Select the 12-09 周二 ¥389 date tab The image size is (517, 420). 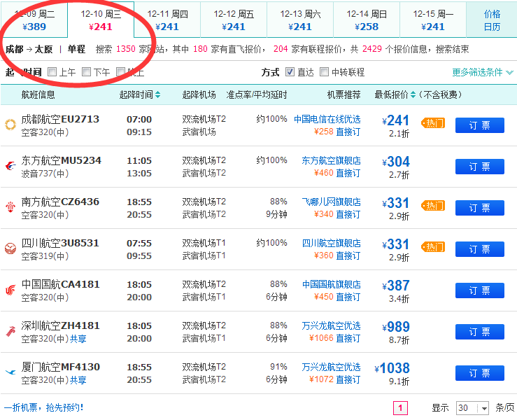[34, 20]
